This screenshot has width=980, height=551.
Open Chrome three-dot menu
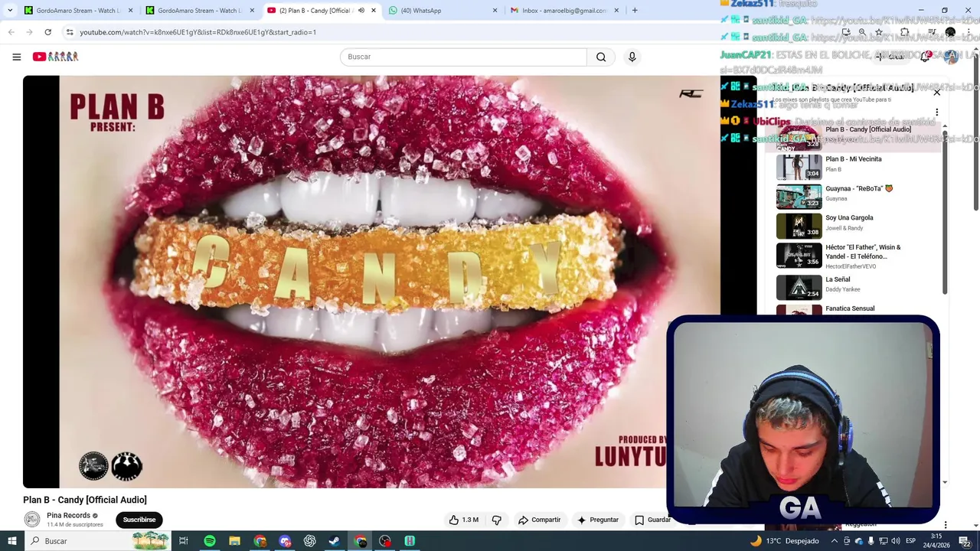tap(969, 32)
